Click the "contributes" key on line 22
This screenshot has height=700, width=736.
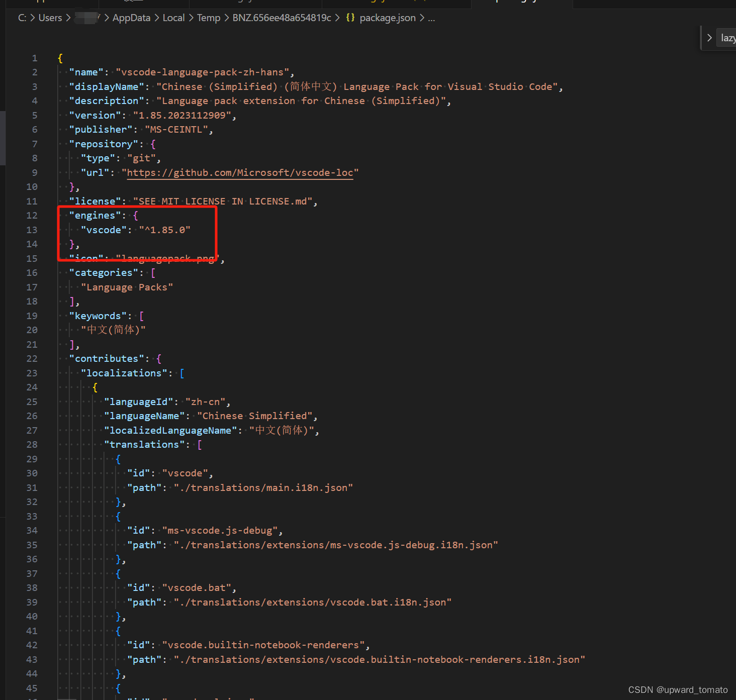click(x=107, y=358)
